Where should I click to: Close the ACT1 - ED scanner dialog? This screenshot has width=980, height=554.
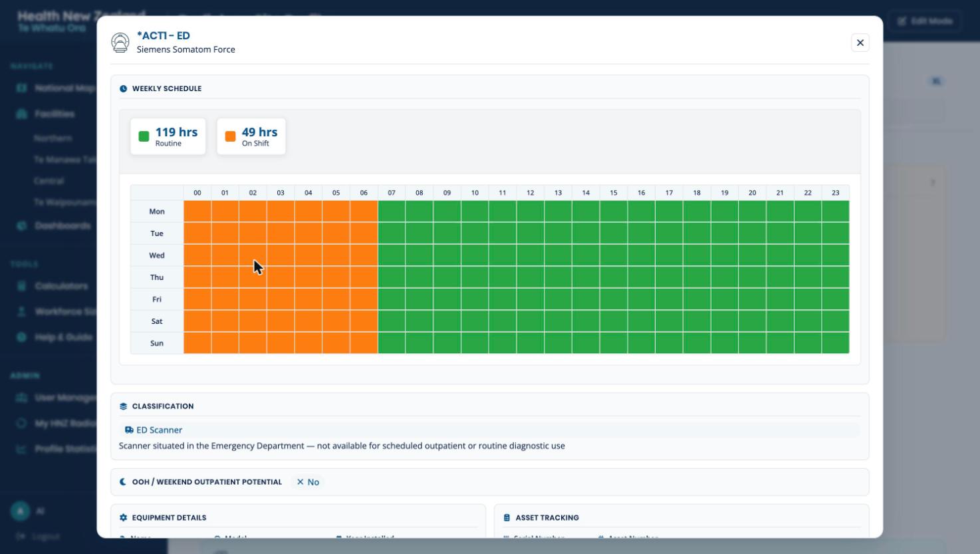[x=860, y=43]
